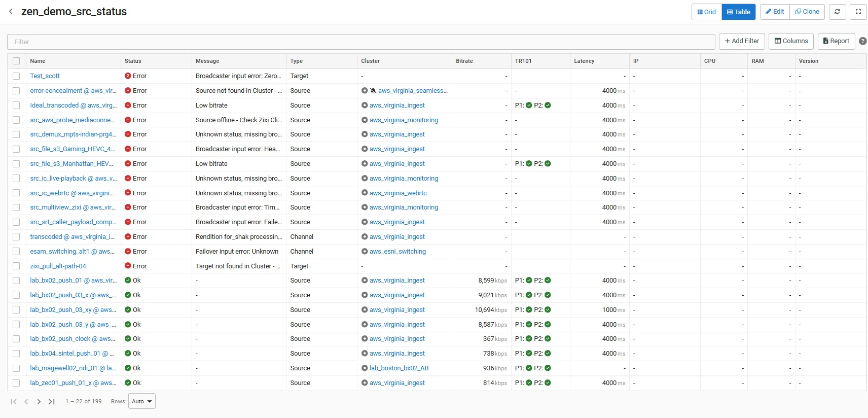
Task: Click the Edit button
Action: coord(775,12)
